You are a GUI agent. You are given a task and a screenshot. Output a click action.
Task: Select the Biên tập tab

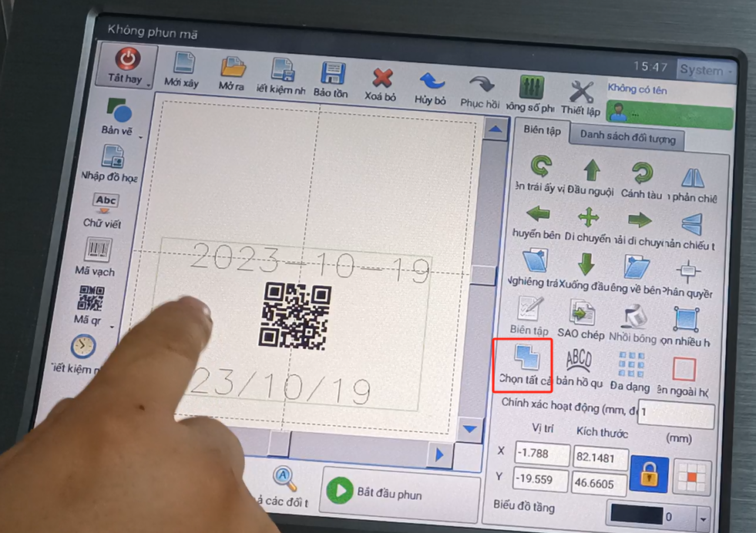coord(541,130)
